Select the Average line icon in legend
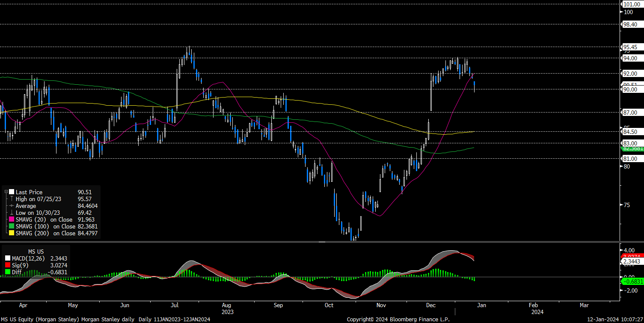This screenshot has width=644, height=323. point(12,206)
